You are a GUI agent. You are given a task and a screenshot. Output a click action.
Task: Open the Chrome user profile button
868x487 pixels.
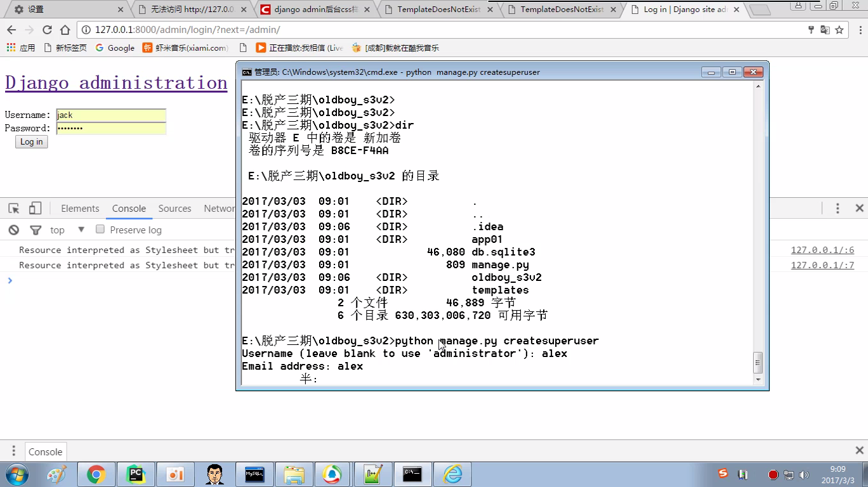[x=799, y=6]
